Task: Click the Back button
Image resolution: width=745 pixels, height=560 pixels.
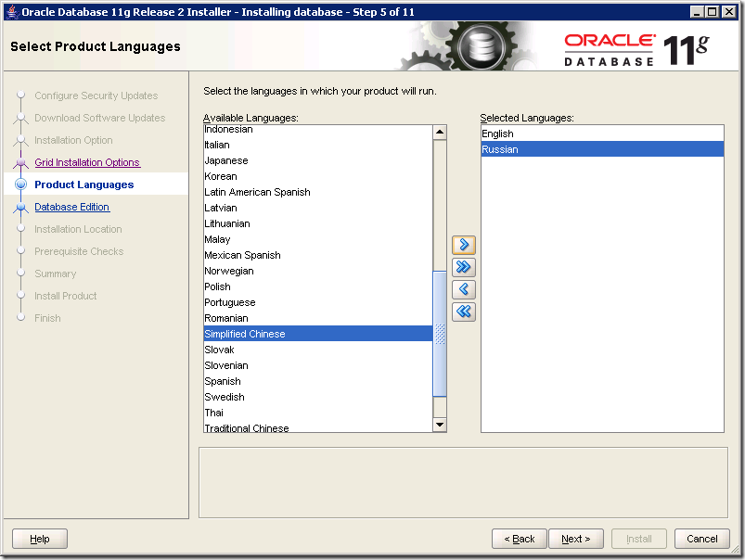Action: (x=519, y=539)
